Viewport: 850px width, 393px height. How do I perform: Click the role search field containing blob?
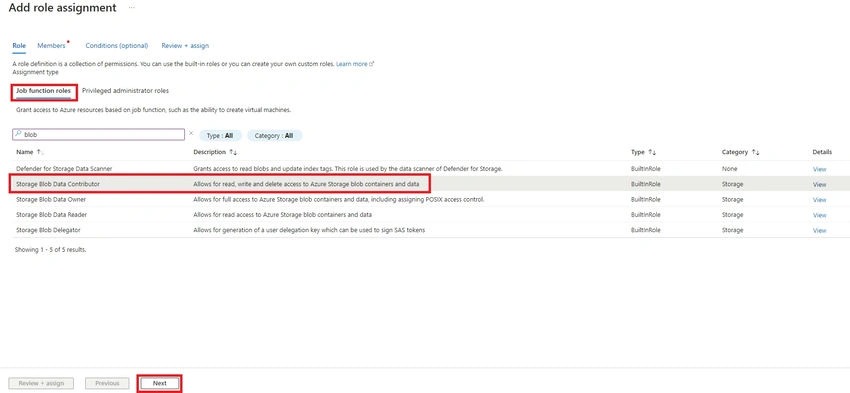tap(99, 134)
